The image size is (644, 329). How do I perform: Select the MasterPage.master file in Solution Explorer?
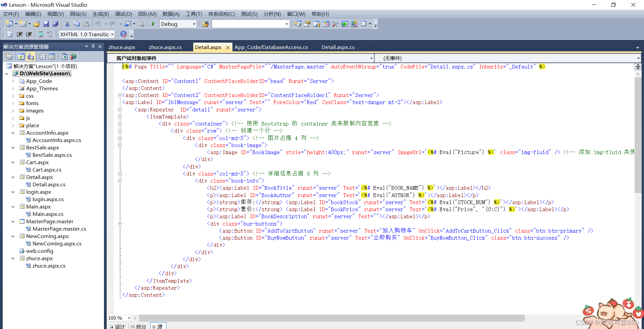point(49,221)
